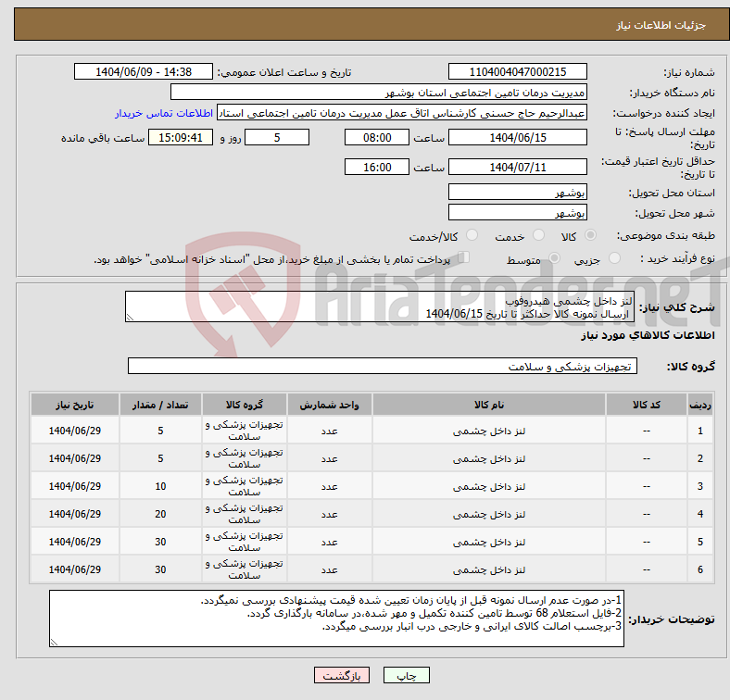Click the quantity 5 in row 1

pos(160,431)
